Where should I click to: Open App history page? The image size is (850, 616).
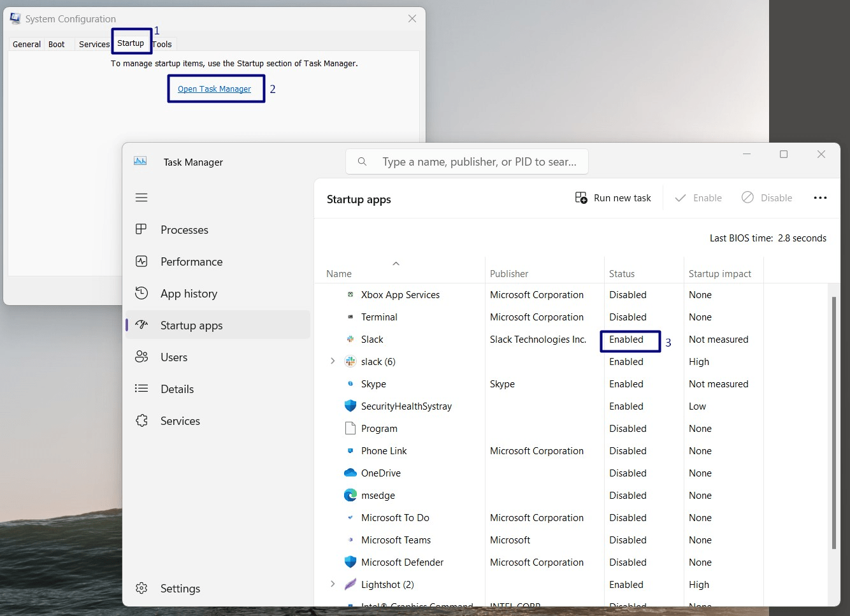point(218,294)
